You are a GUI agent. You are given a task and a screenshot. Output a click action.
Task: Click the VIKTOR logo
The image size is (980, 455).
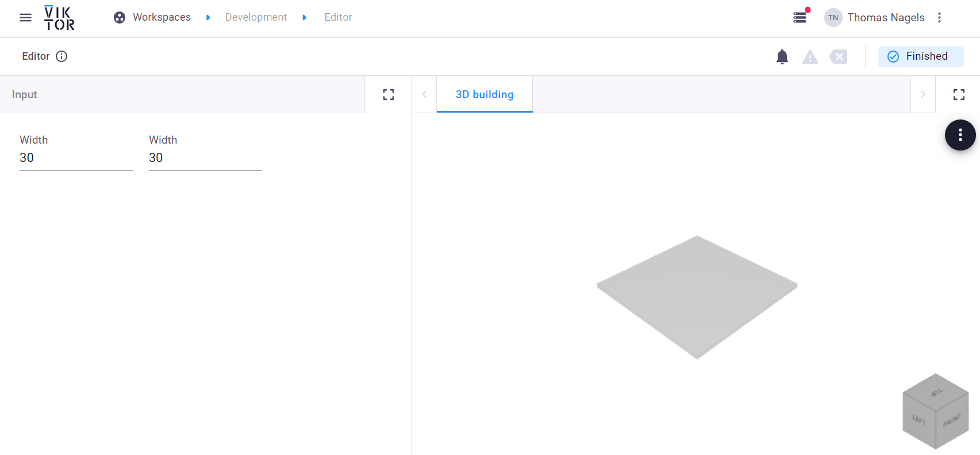click(59, 18)
